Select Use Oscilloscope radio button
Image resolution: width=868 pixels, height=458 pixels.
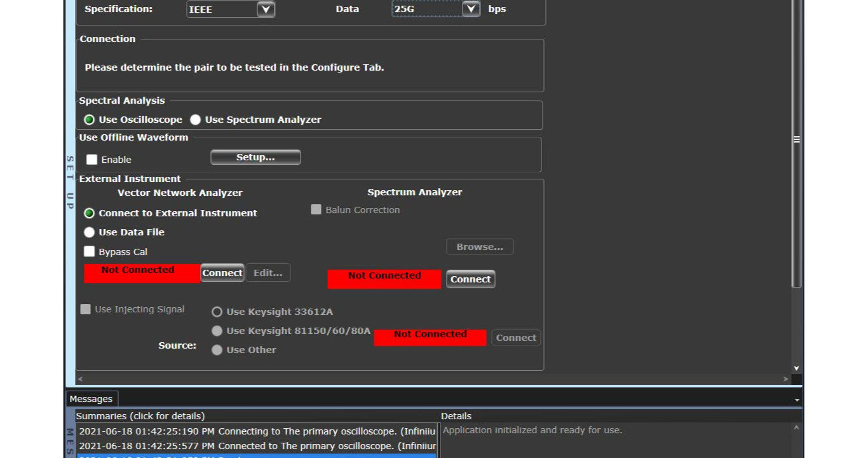tap(90, 120)
